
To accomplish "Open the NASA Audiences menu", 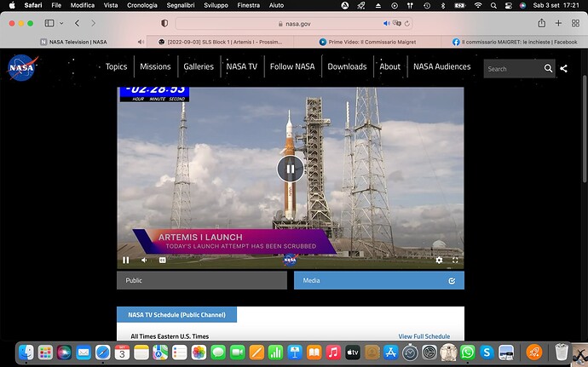I will (441, 66).
